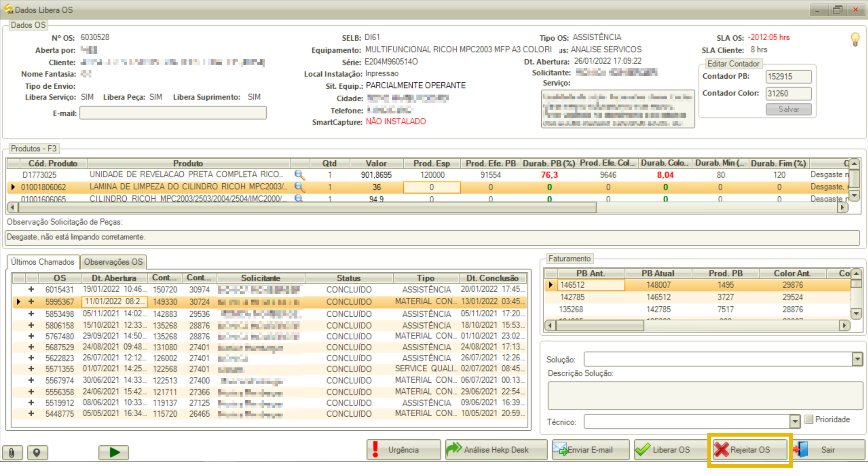Click Enviar E-mail button
The image size is (868, 476).
tap(590, 450)
